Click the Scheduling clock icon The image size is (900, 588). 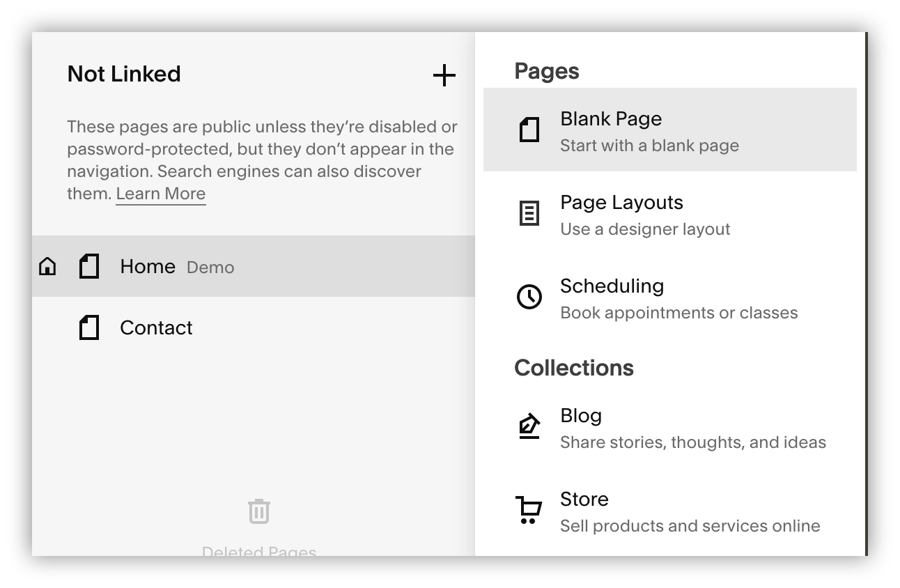tap(529, 297)
